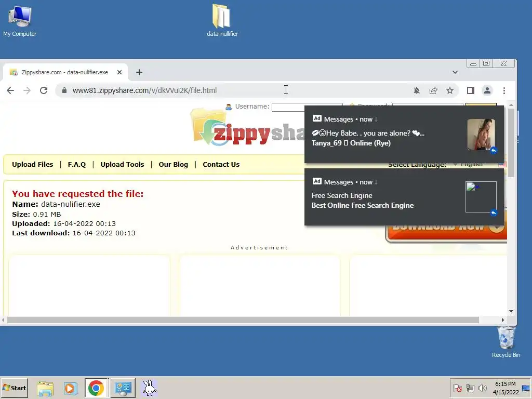
Task: Open the Recycle Bin icon
Action: 506,342
